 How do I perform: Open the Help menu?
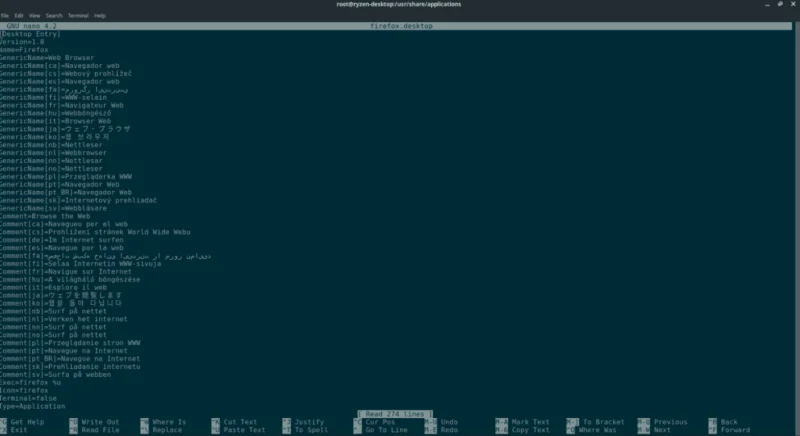[x=99, y=16]
